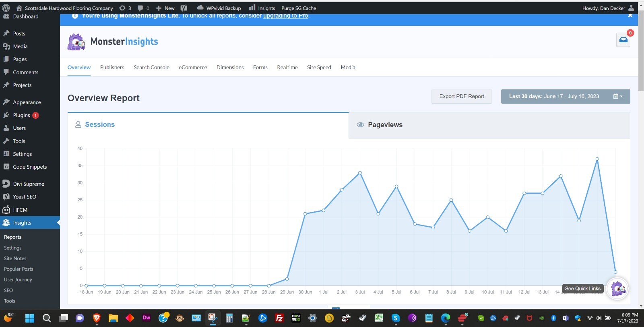Open Pages in sidebar

30,59
